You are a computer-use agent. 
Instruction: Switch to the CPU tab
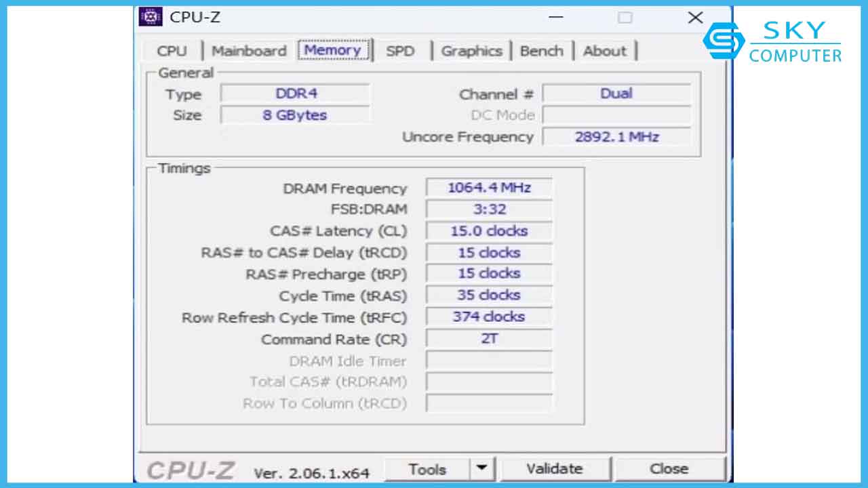(172, 51)
